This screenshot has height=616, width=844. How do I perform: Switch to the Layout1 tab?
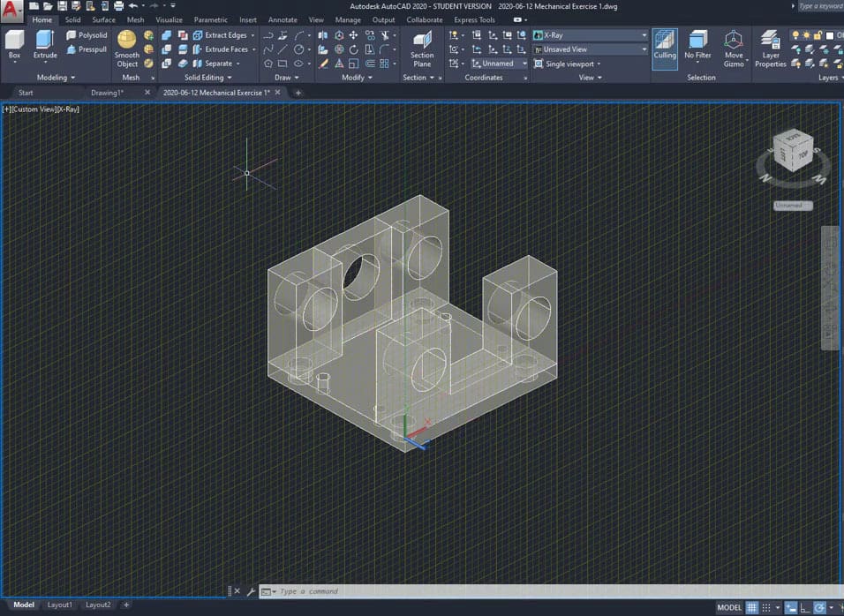click(59, 605)
